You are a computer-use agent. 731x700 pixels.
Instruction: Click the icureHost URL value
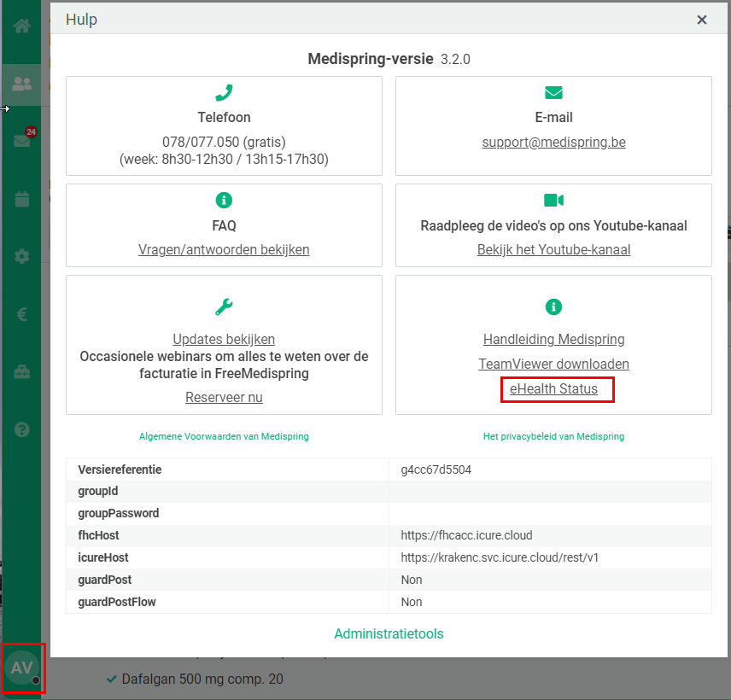click(x=500, y=557)
